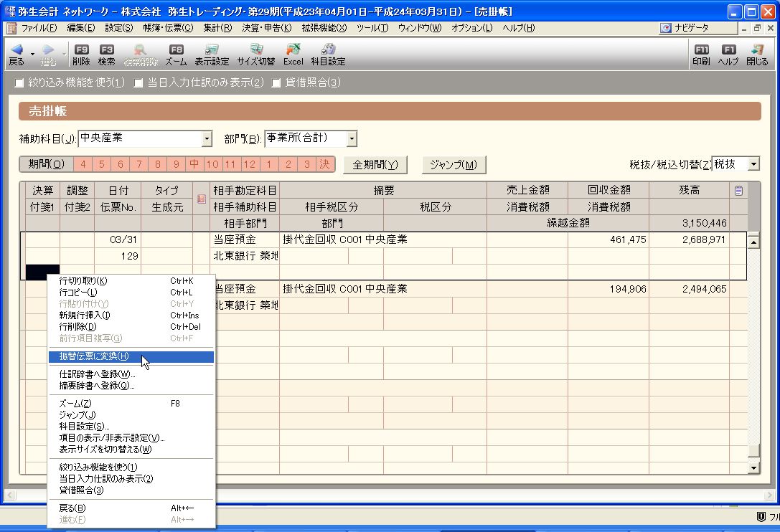
Task: Click the 削除 F9 toolbar icon
Action: point(81,54)
